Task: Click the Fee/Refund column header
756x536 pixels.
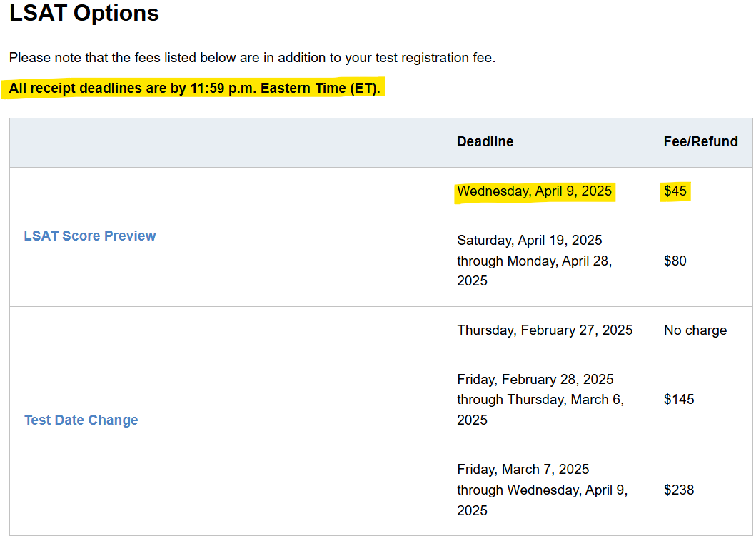Action: point(700,142)
